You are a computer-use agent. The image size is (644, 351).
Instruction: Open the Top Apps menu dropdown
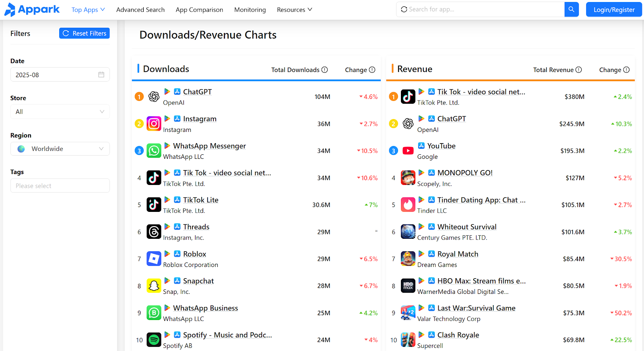tap(88, 10)
